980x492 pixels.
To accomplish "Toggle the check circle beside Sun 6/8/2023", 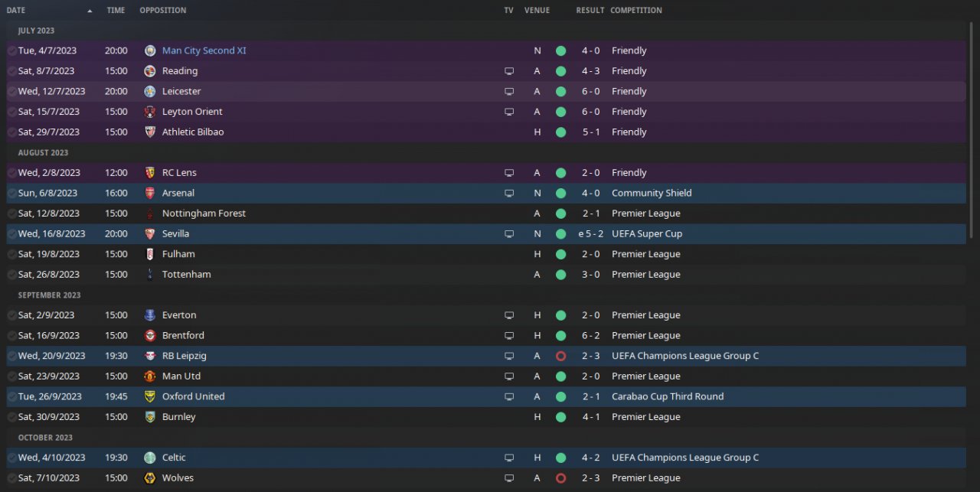I will click(x=11, y=194).
